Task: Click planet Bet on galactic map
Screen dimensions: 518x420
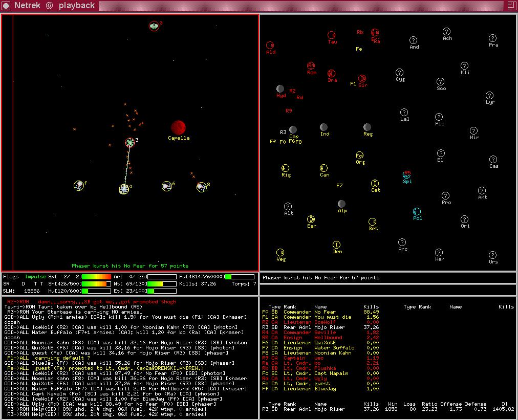Action: pos(372,222)
